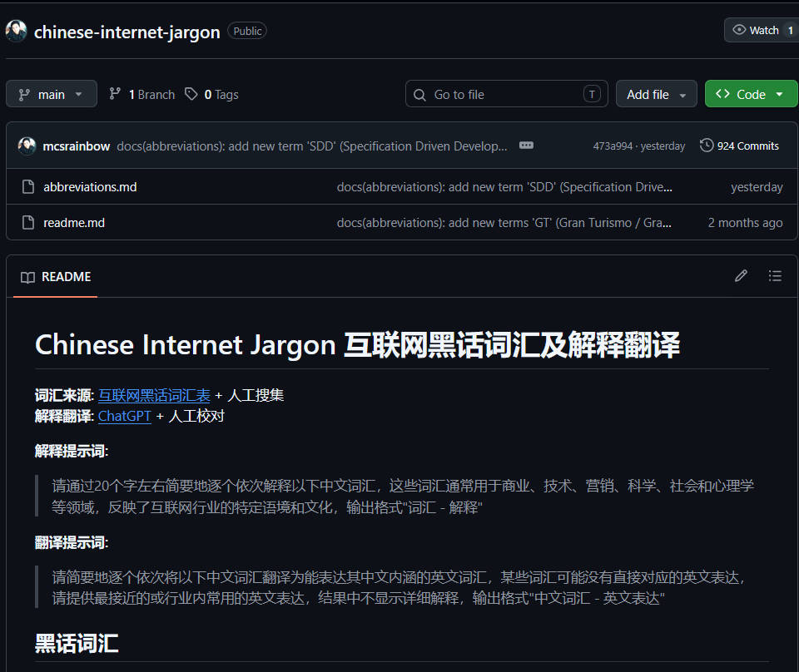Click the code brackets icon on Code button
799x672 pixels.
722,94
